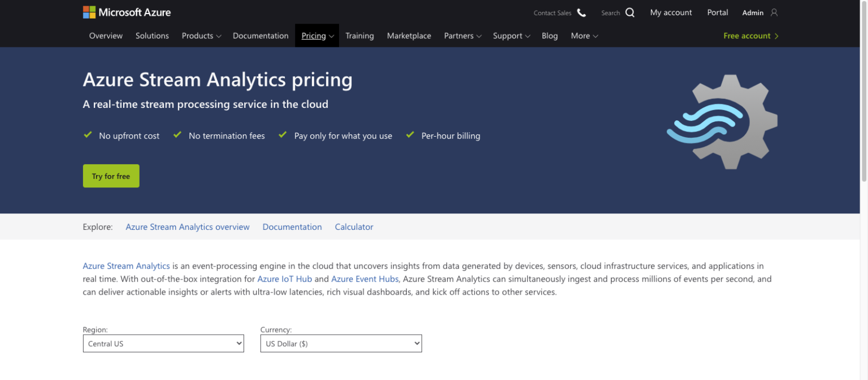Viewport: 868px width, 380px height.
Task: Click the phone icon beside Contact Sales
Action: pos(581,12)
